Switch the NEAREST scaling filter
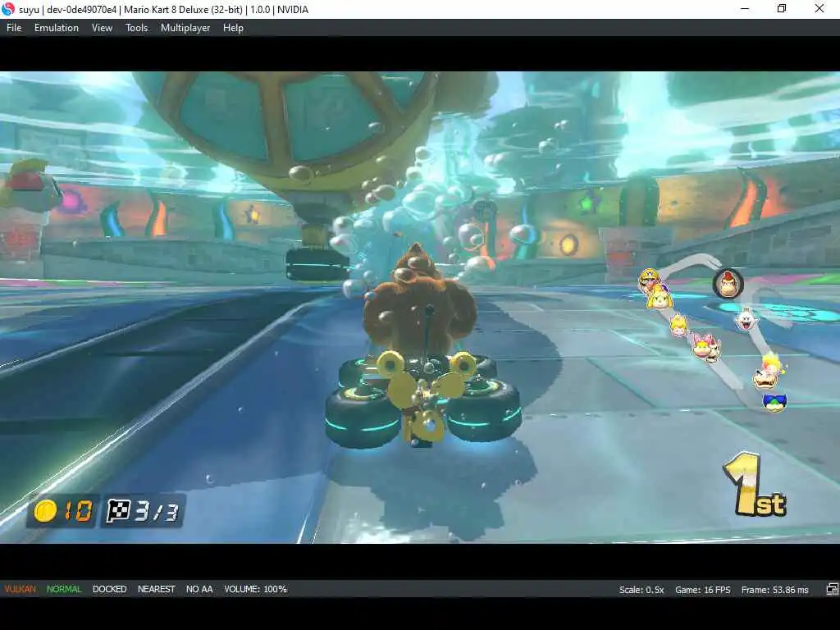 click(157, 589)
